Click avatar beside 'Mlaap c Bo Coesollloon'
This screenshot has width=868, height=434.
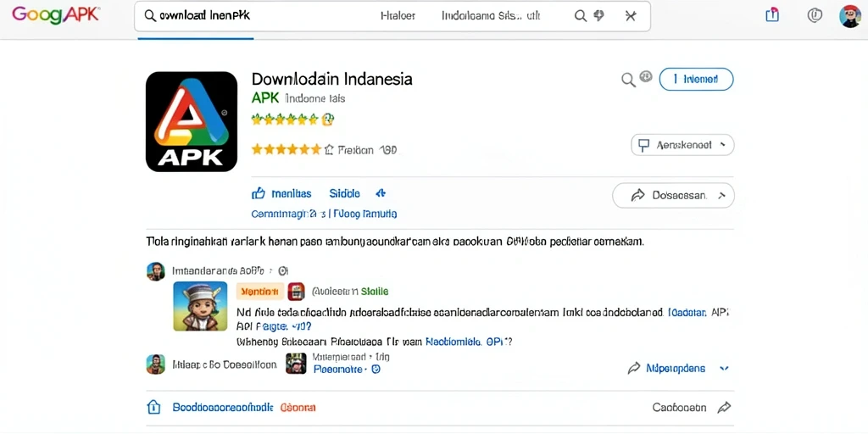point(156,364)
